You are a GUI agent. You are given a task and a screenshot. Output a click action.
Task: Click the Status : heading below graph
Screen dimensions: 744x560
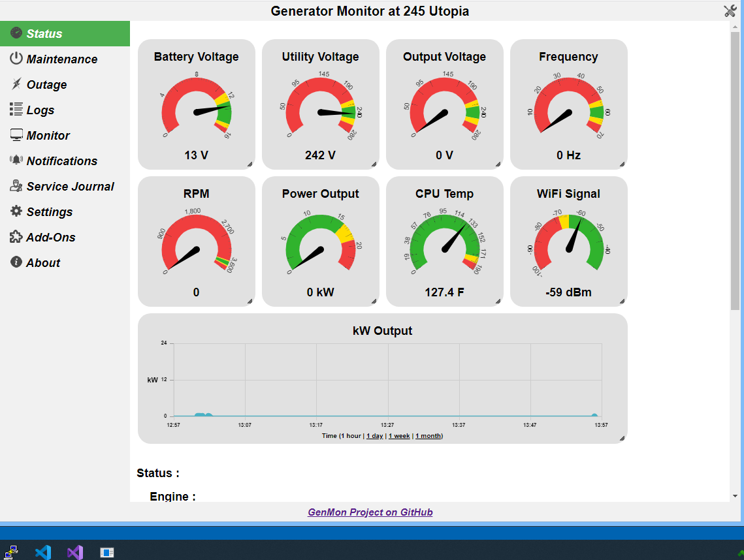click(x=158, y=473)
